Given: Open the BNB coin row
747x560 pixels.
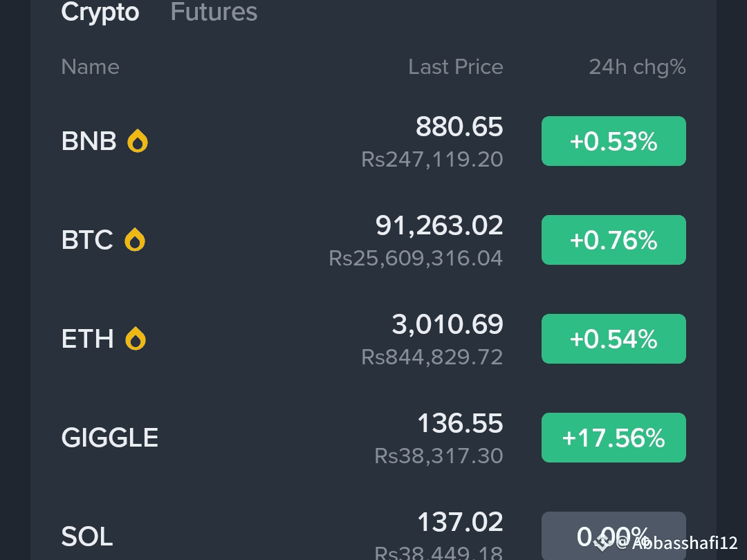Looking at the screenshot, I should 373,141.
